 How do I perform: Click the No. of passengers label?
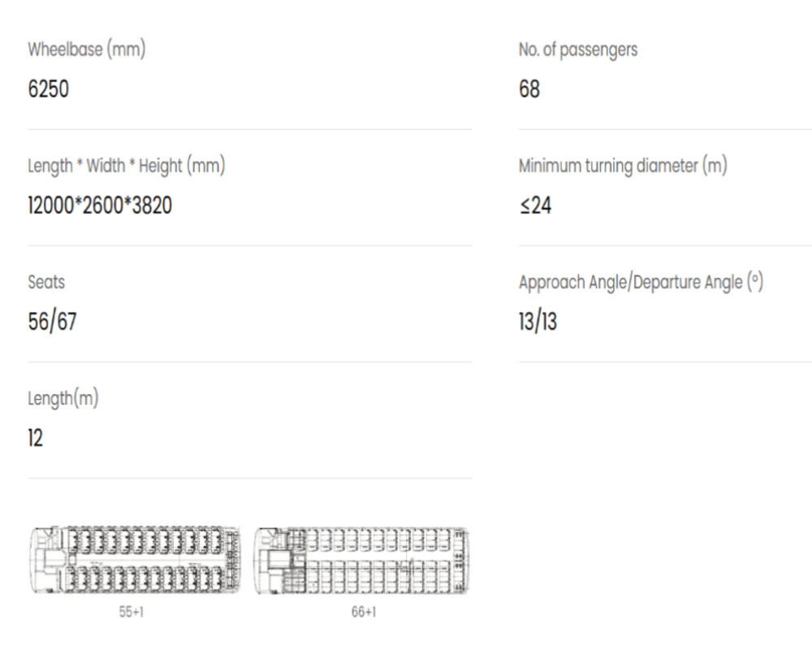578,50
